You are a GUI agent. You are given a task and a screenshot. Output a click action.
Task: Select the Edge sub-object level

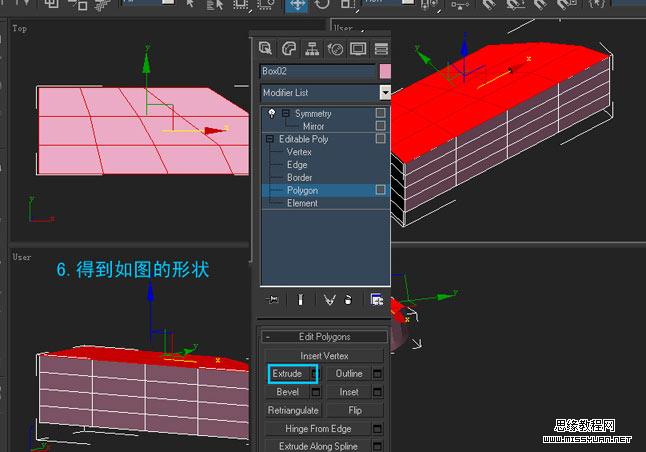pyautogui.click(x=297, y=165)
